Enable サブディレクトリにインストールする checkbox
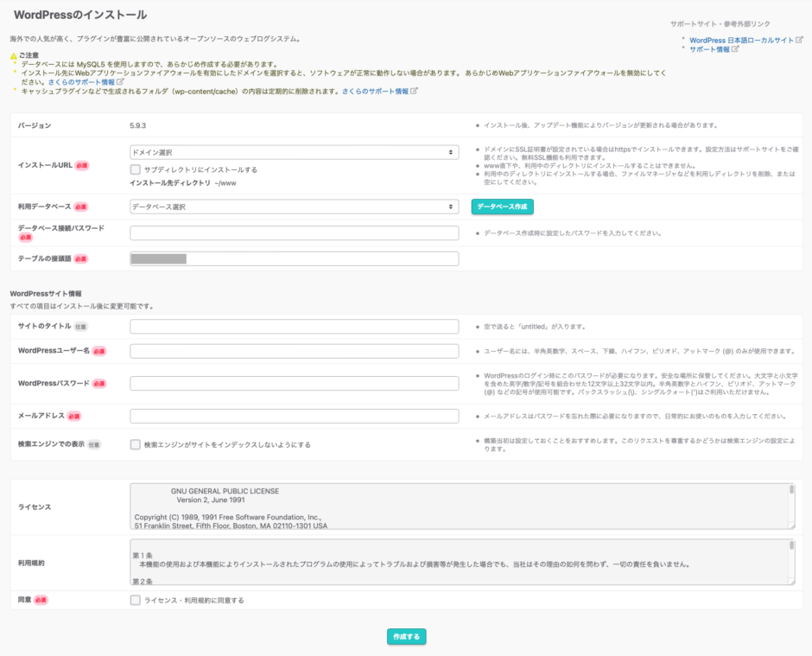 click(x=135, y=169)
